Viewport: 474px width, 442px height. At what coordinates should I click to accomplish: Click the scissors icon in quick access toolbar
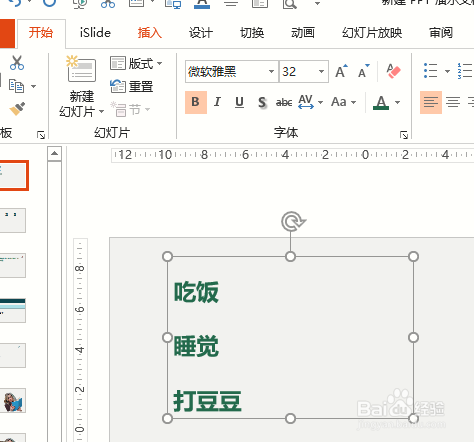pos(108,3)
